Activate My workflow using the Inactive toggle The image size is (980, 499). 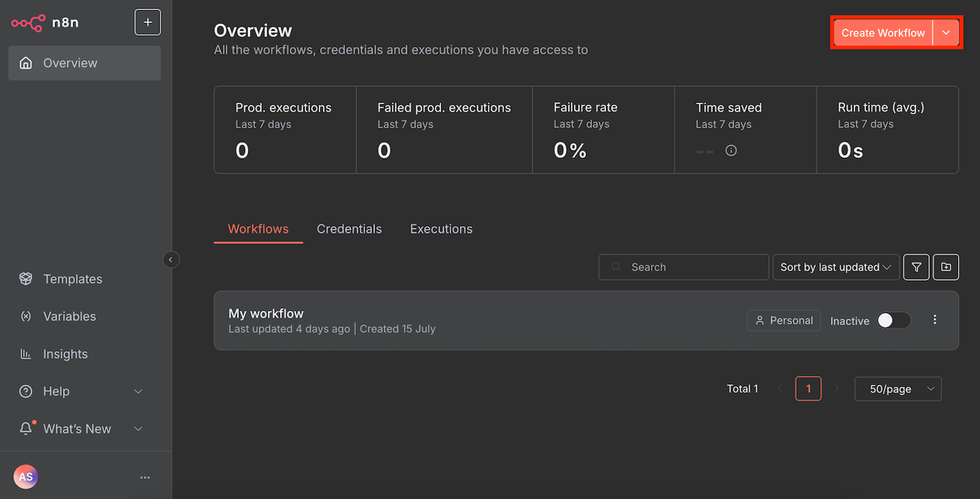[x=893, y=320]
